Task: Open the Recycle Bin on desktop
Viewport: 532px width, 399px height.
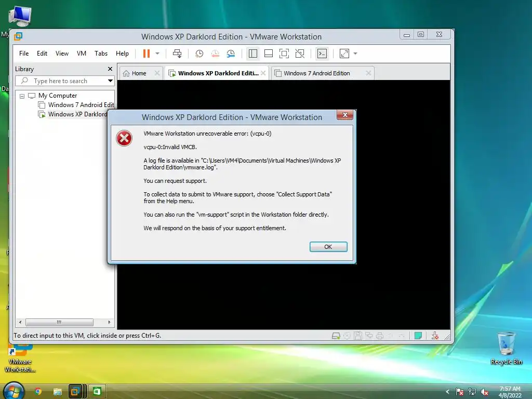Action: pyautogui.click(x=506, y=348)
